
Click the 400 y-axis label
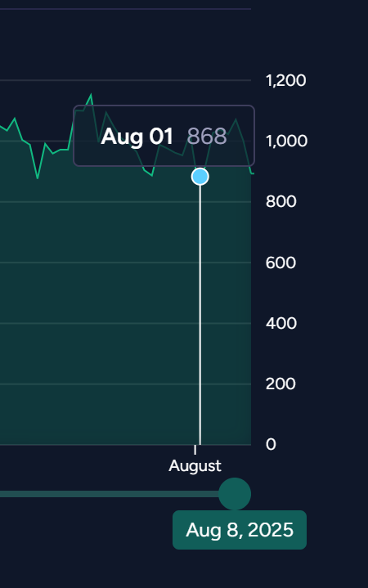click(281, 323)
